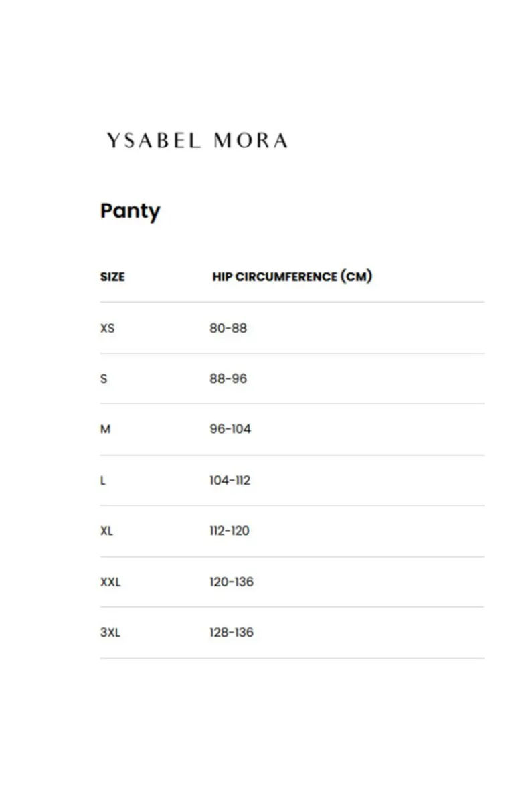
Task: Click the YSABEL MORA brand logo
Action: pyautogui.click(x=197, y=141)
